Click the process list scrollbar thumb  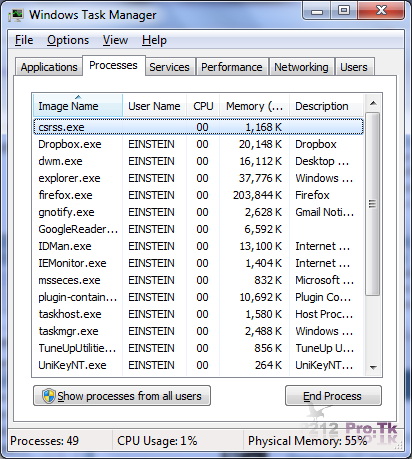pos(373,204)
